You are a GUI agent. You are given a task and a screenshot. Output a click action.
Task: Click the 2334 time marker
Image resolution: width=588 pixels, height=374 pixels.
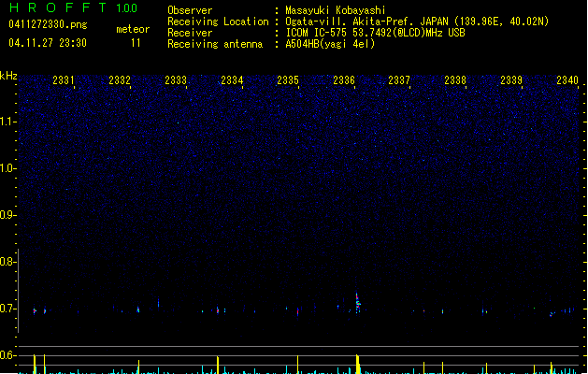[x=232, y=80]
